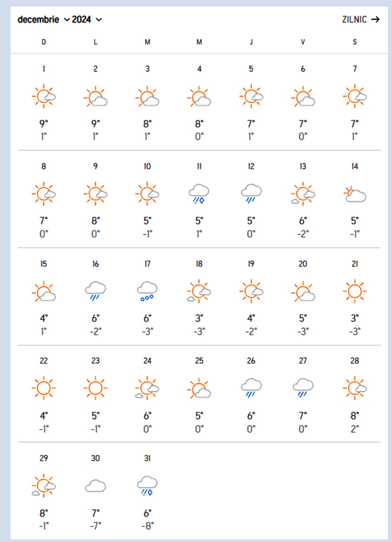Select day 25 in the calendar
This screenshot has width=392, height=542.
[199, 361]
